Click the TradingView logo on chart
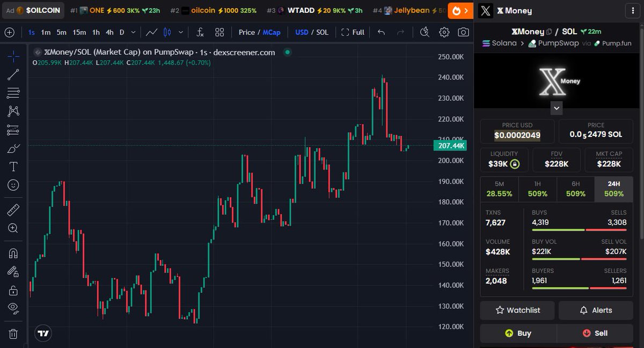Screen dimensions: 644x348 click(x=43, y=334)
